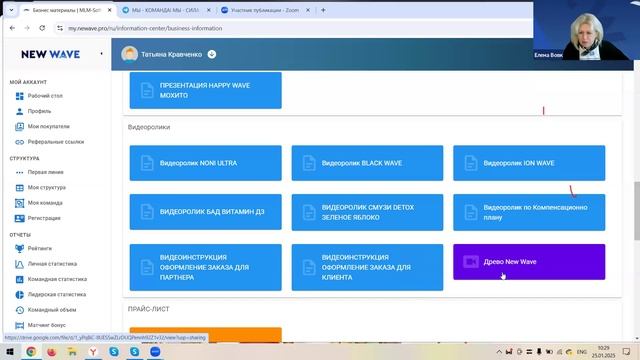The width and height of the screenshot is (640, 360).
Task: Click the page vertical scrollbar thumb
Action: click(x=637, y=211)
